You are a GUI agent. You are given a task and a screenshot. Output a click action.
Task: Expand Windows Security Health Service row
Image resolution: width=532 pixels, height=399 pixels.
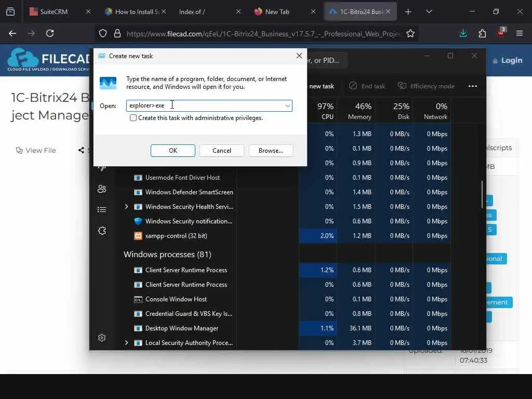[x=126, y=206]
